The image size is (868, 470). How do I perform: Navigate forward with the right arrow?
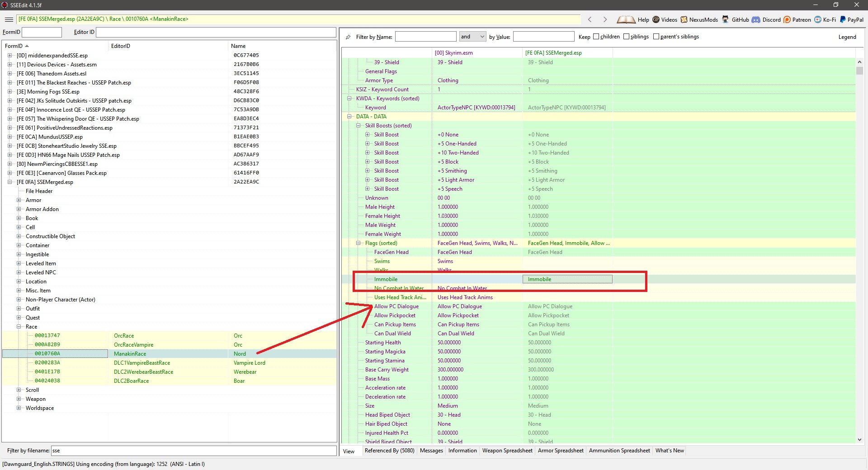605,19
